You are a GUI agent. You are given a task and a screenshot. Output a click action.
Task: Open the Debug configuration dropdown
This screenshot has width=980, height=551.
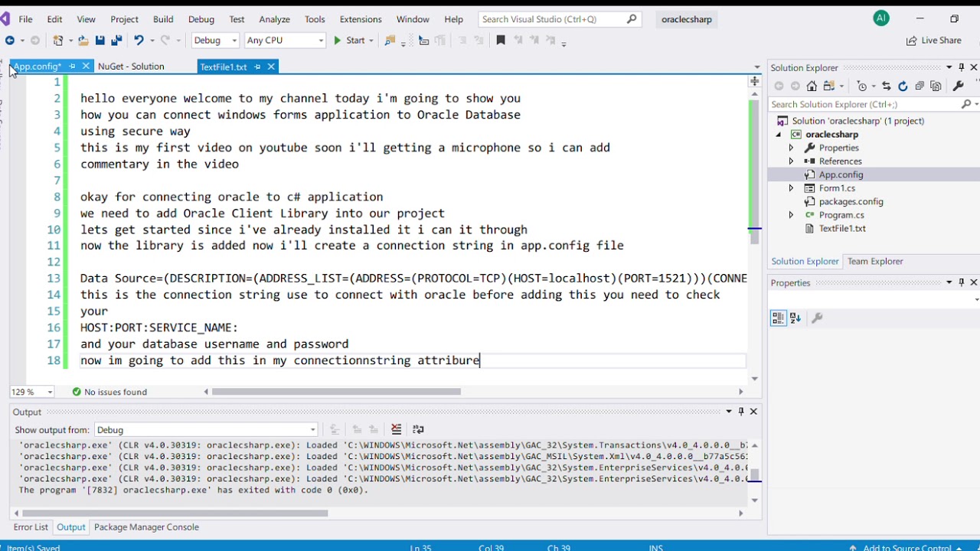[214, 41]
